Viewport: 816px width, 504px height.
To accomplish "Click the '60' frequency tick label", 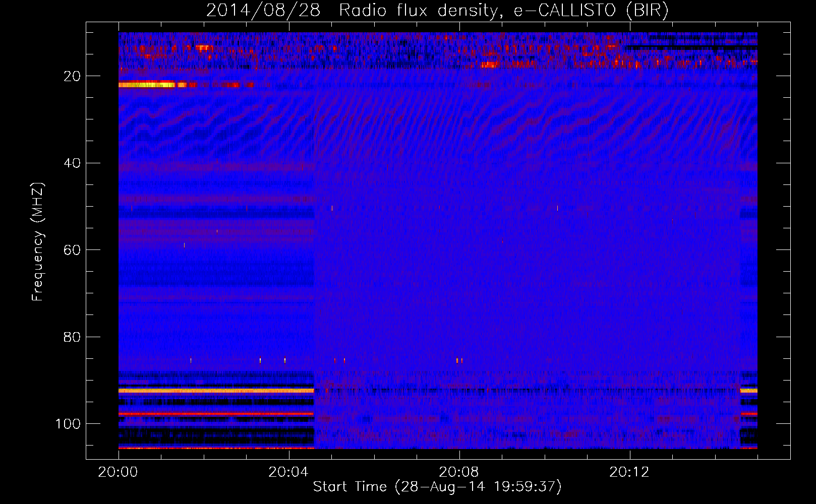I will 73,250.
